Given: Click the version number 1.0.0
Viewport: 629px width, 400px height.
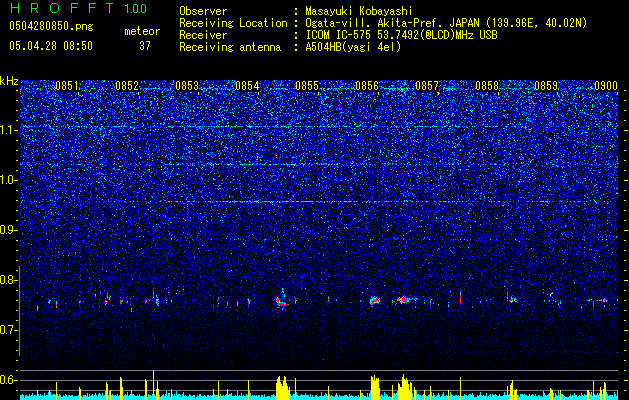Looking at the screenshot, I should pyautogui.click(x=136, y=9).
